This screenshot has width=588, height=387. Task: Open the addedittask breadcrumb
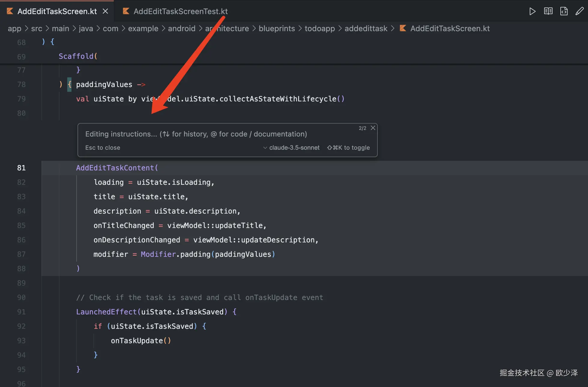coord(366,28)
